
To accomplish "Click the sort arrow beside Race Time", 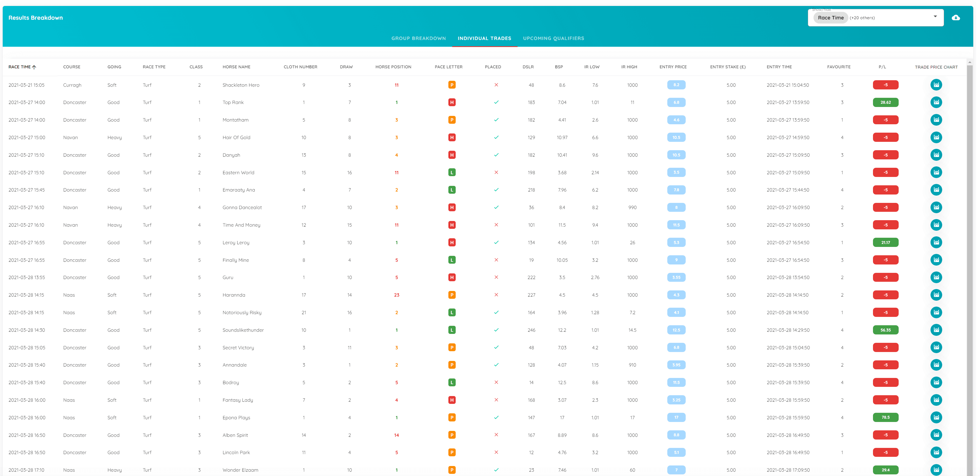I will (x=34, y=67).
